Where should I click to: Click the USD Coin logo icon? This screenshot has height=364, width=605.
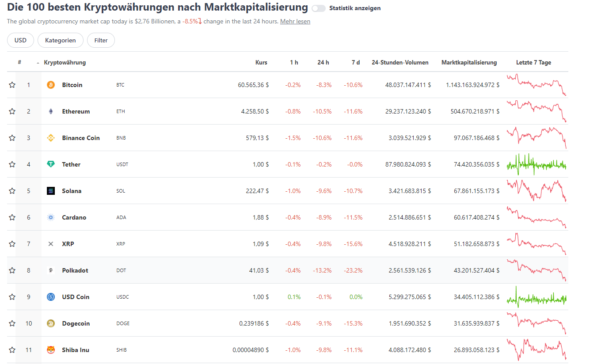coord(51,297)
